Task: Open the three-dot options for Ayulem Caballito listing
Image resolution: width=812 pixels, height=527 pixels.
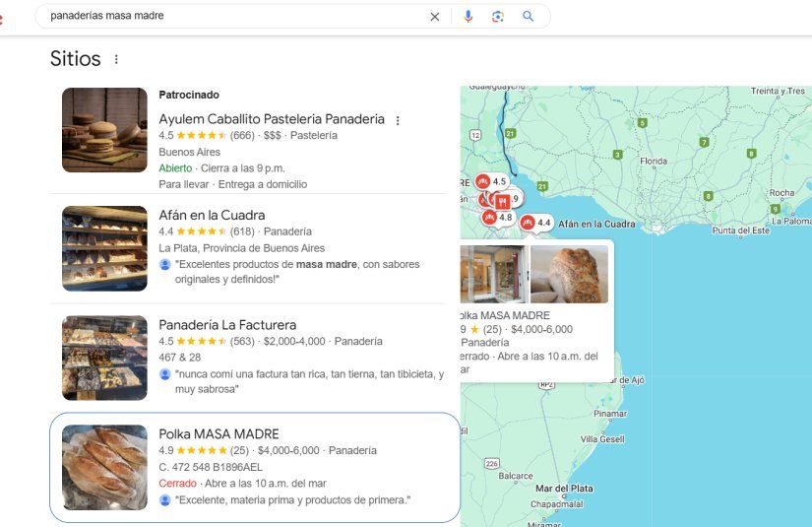Action: 398,121
